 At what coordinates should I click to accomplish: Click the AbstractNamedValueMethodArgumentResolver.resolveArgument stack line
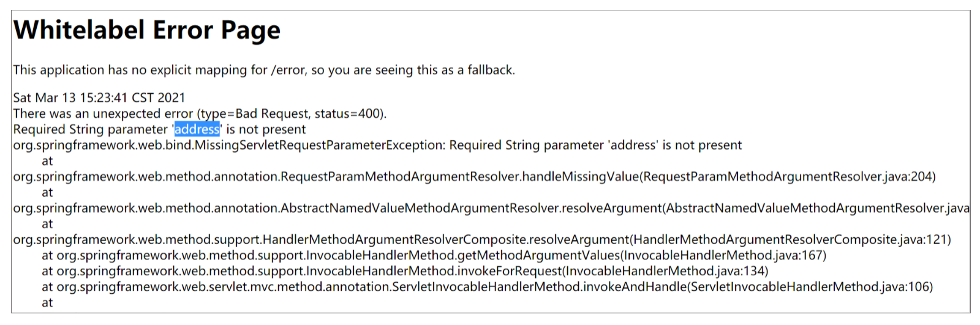point(429,208)
